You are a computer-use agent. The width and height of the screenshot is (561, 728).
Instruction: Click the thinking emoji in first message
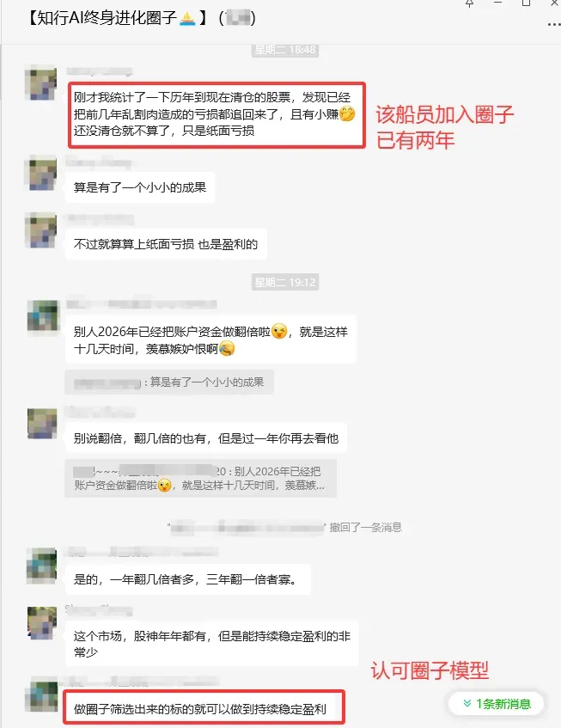coord(347,113)
